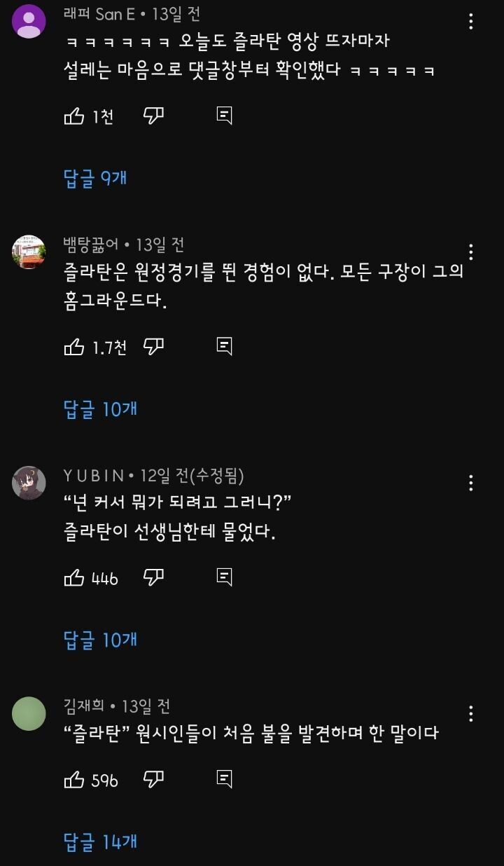Dislike the 뱀탕끓어 comment
This screenshot has height=866, width=504.
(x=153, y=347)
